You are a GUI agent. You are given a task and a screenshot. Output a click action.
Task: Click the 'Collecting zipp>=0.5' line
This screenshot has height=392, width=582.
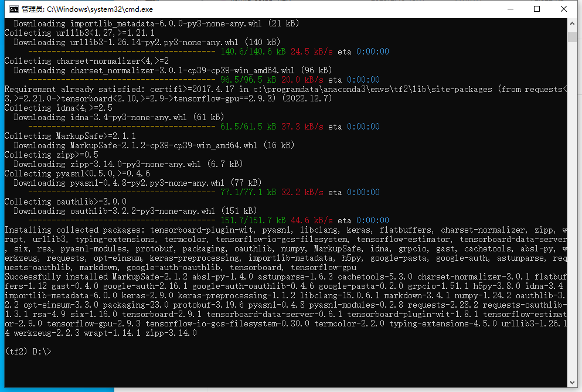(x=51, y=155)
